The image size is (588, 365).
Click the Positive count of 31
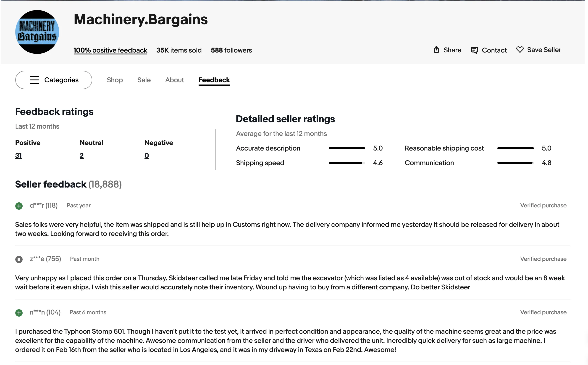click(x=18, y=156)
